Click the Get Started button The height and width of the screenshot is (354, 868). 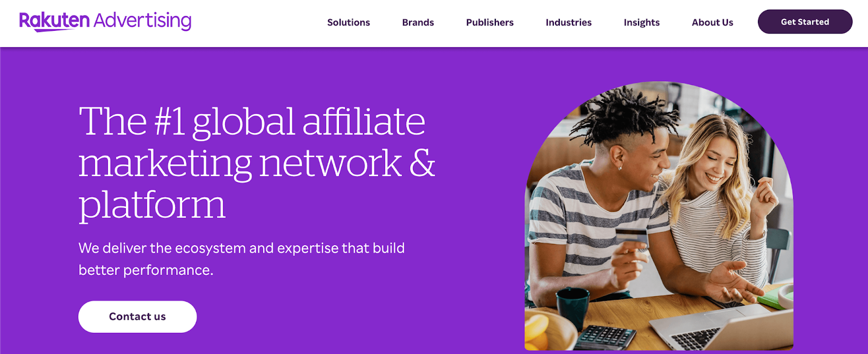tap(805, 22)
